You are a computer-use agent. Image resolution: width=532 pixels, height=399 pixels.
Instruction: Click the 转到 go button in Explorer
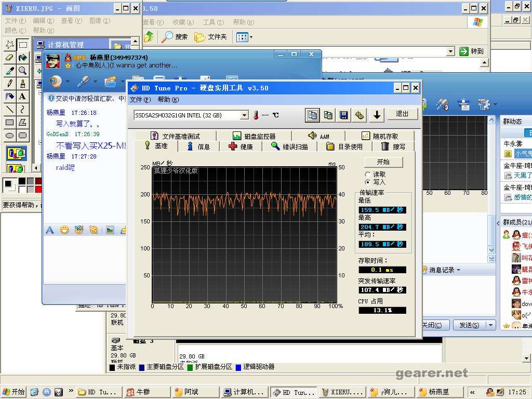(471, 51)
